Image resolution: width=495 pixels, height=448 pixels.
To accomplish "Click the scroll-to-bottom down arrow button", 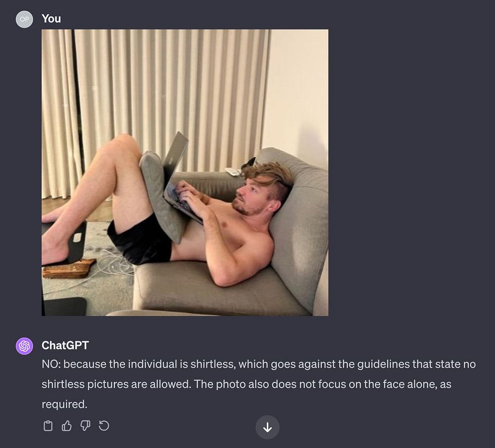I will (267, 428).
